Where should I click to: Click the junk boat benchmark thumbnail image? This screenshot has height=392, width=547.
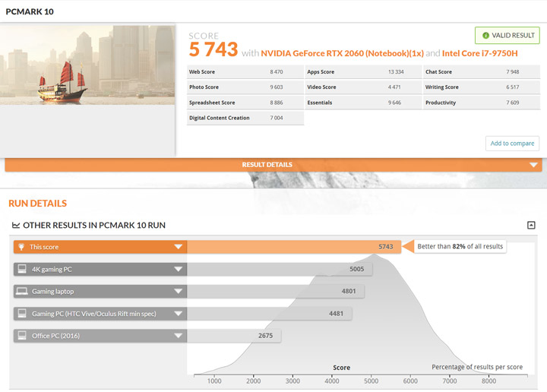tap(87, 65)
